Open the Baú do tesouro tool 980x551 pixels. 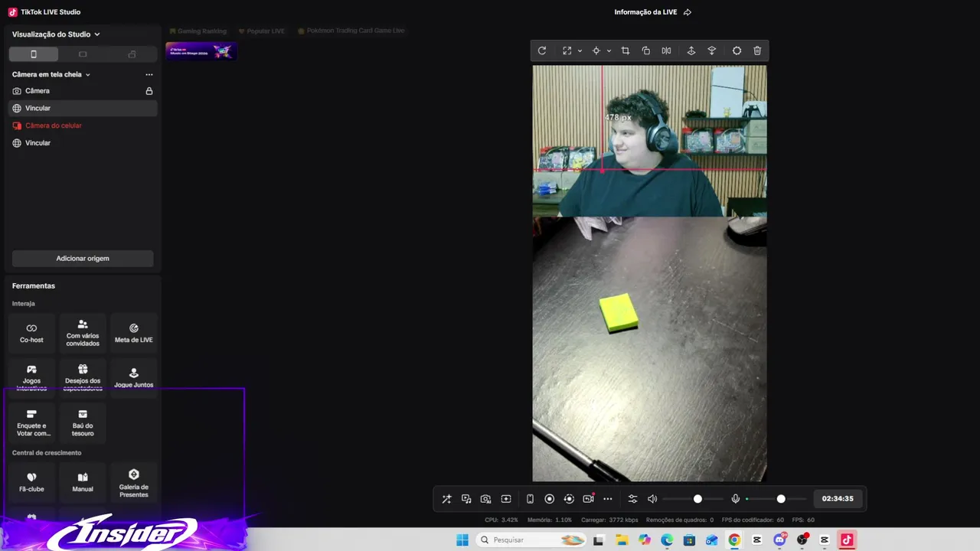[83, 423]
